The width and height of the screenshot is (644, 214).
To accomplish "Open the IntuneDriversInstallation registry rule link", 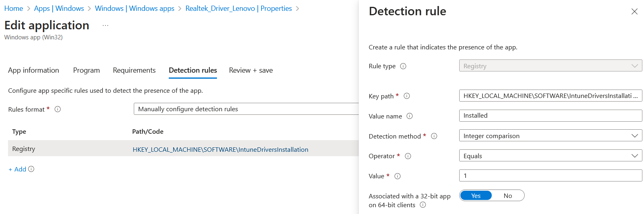I will pyautogui.click(x=221, y=149).
